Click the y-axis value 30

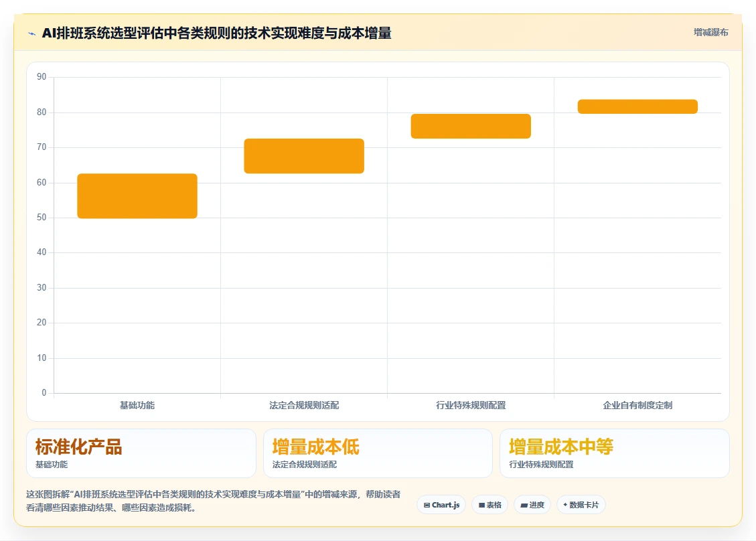42,288
